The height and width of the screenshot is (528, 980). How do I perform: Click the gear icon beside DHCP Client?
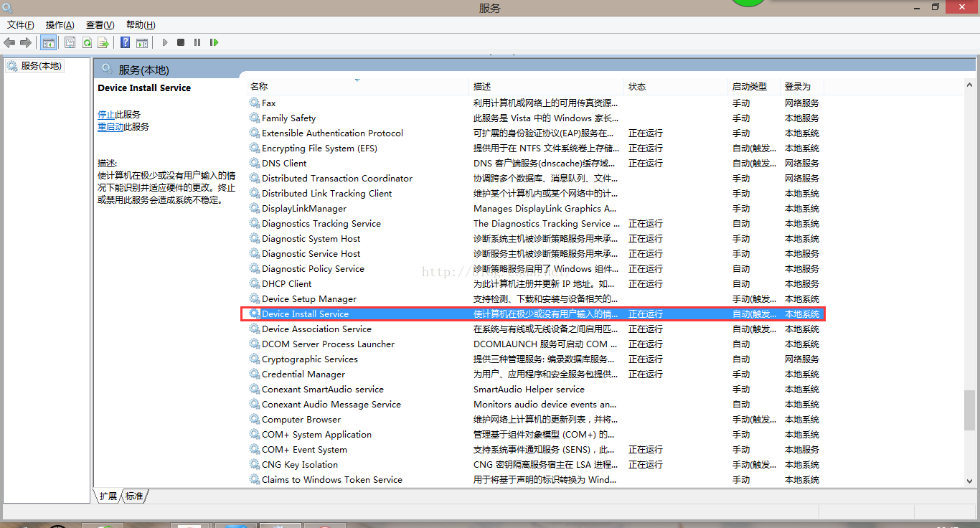[x=255, y=283]
